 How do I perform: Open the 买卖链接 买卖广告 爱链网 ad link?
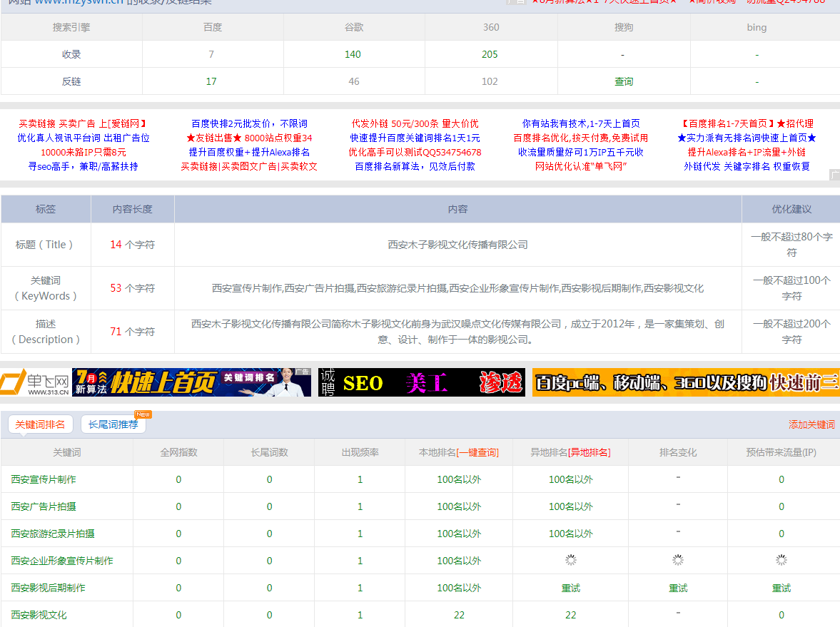click(x=83, y=124)
